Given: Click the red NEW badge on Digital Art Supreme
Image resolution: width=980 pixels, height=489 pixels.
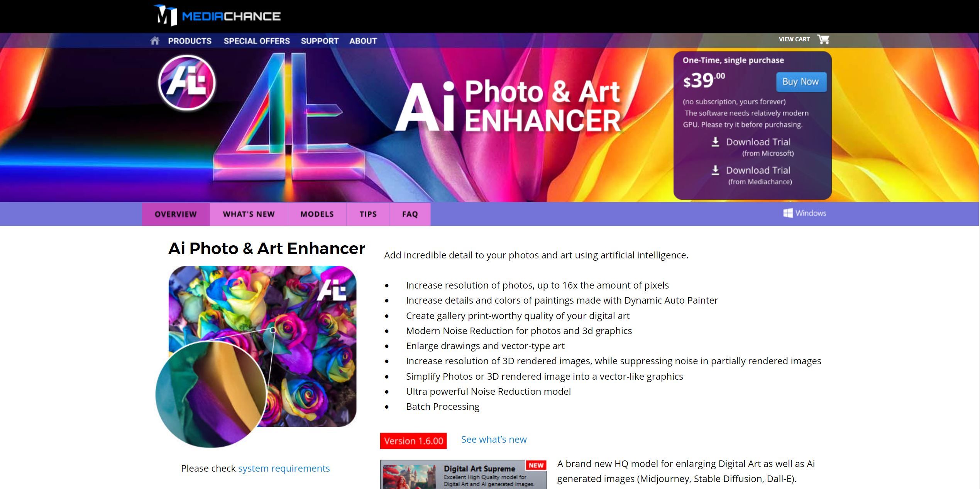Looking at the screenshot, I should click(x=536, y=465).
